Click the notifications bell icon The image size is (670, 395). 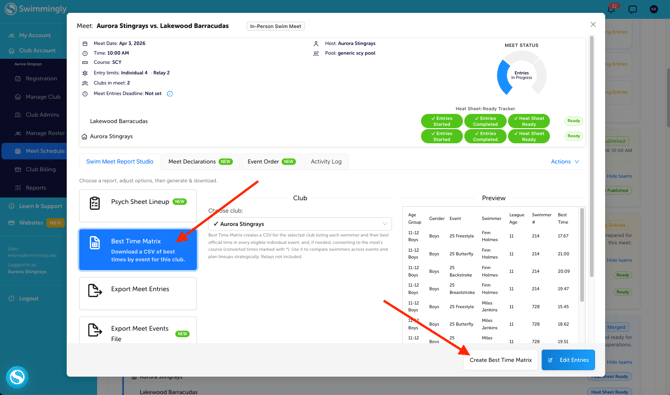tap(611, 9)
